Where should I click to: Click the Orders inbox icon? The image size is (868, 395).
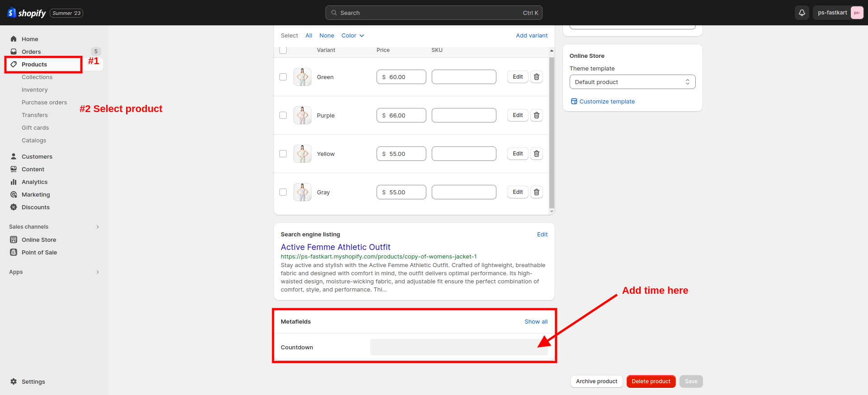[x=14, y=52]
